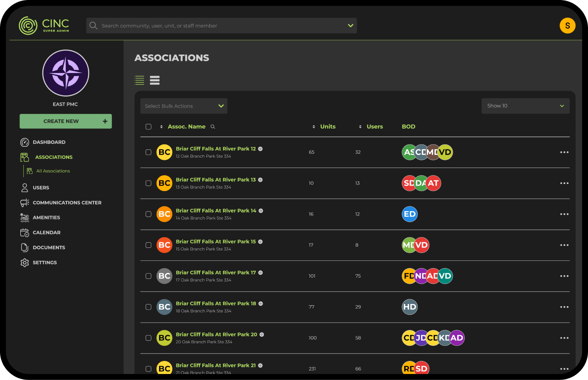The height and width of the screenshot is (380, 588).
Task: Open the Select Bulk Actions dropdown
Action: click(184, 106)
